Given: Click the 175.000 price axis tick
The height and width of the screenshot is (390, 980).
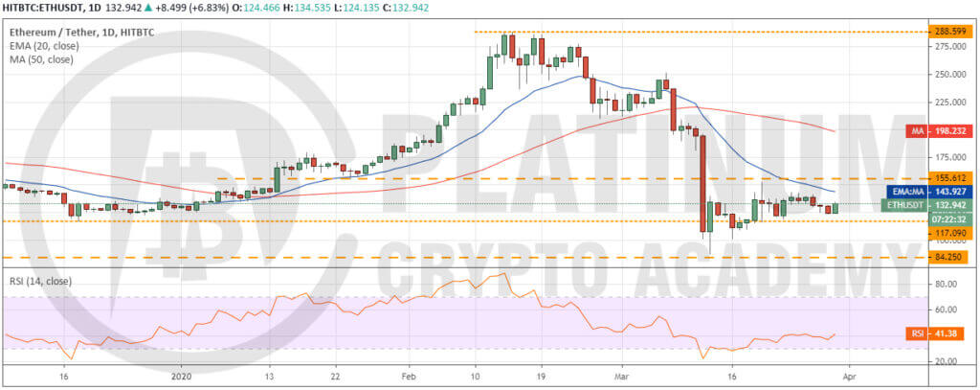Looking at the screenshot, I should point(951,156).
